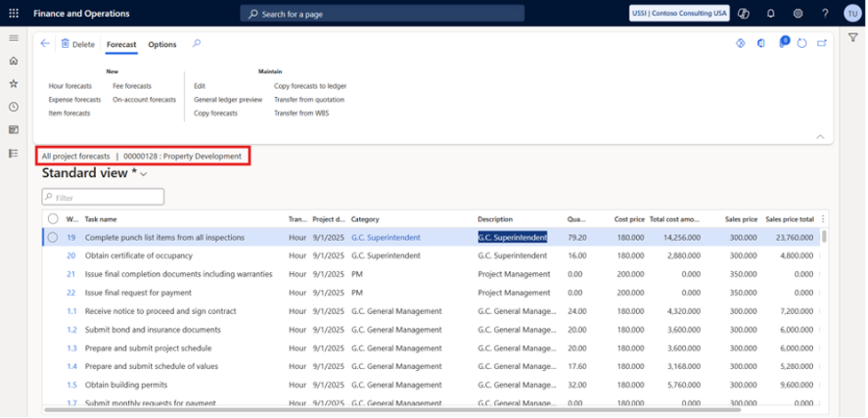Click the refresh page icon

click(x=802, y=44)
